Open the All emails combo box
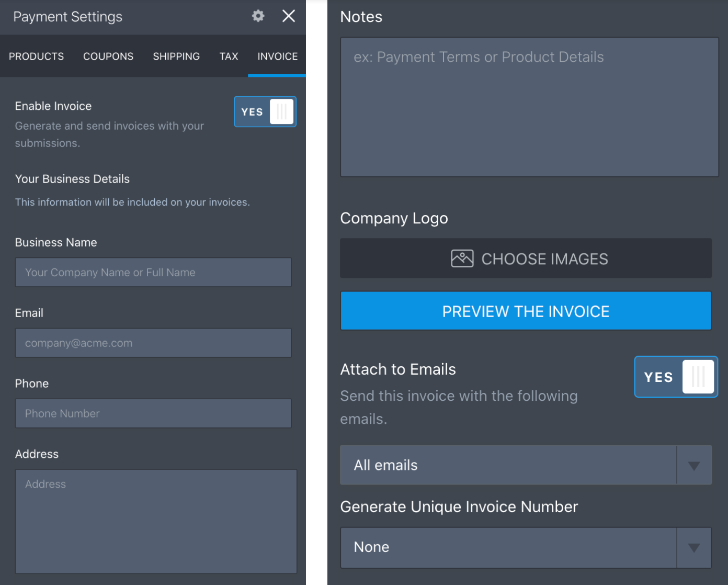This screenshot has height=585, width=728. tap(508, 465)
